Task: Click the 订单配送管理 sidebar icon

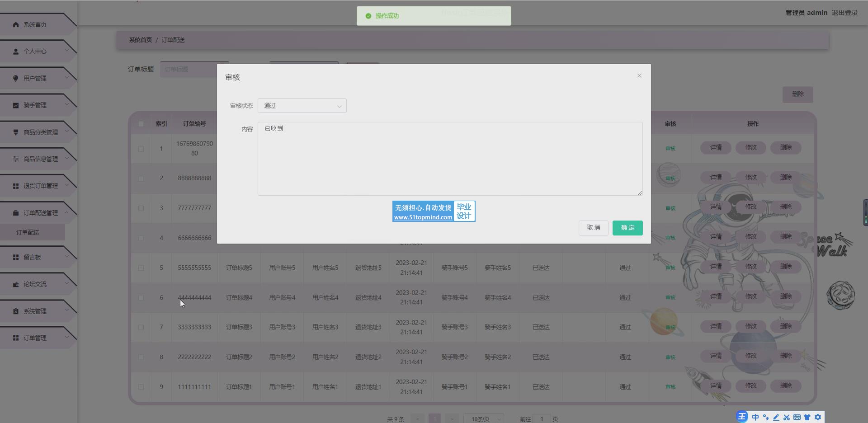Action: [16, 213]
